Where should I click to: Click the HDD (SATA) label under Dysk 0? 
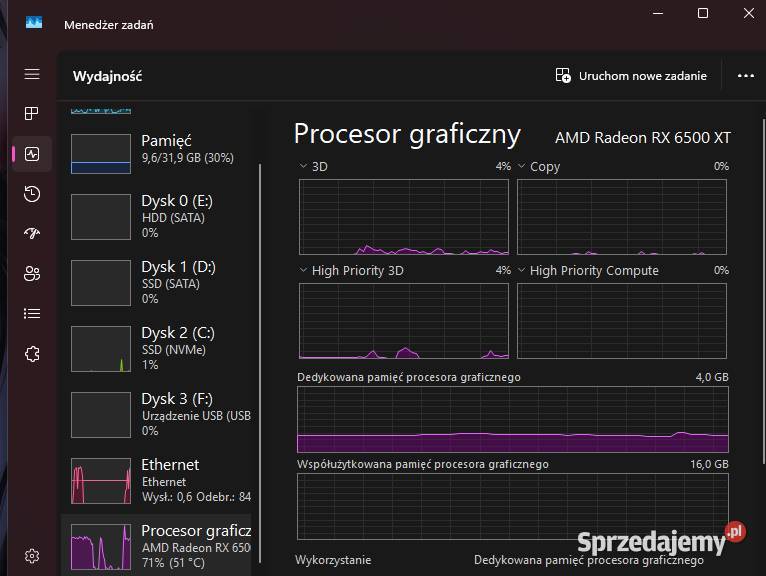pyautogui.click(x=173, y=218)
